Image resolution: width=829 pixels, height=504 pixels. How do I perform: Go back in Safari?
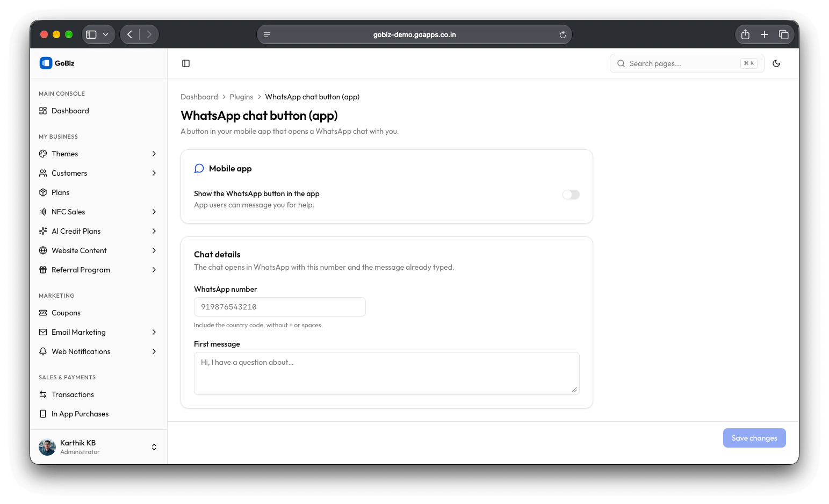coord(129,34)
